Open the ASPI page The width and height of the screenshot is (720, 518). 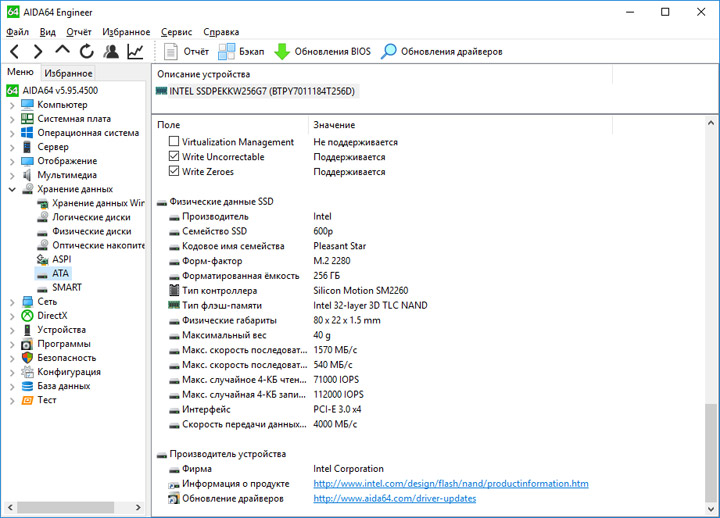pos(62,259)
